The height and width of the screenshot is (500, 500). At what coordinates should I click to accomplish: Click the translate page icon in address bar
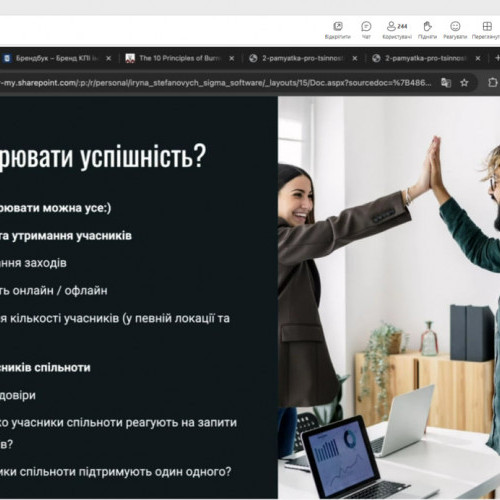click(446, 82)
